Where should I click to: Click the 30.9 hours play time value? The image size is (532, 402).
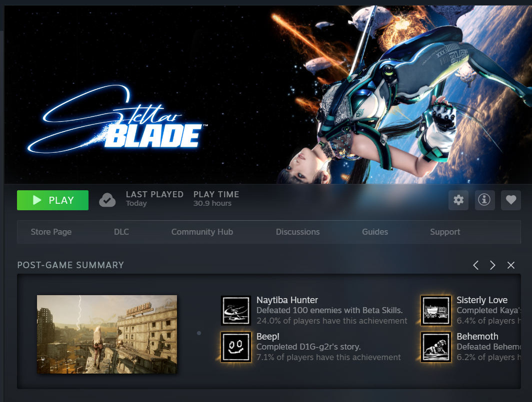pyautogui.click(x=212, y=203)
